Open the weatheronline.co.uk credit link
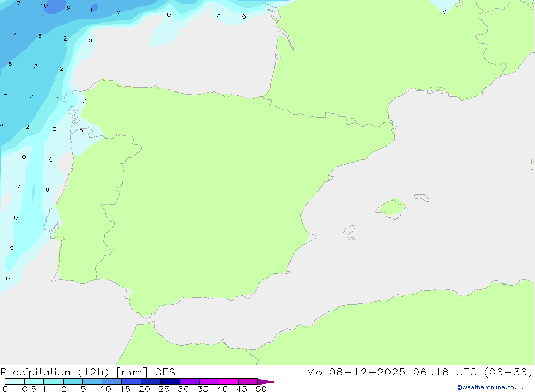 (x=490, y=387)
